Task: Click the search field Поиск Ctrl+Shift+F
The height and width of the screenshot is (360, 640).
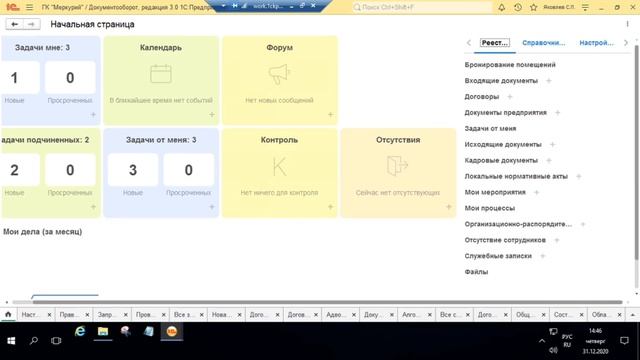Action: [x=422, y=7]
